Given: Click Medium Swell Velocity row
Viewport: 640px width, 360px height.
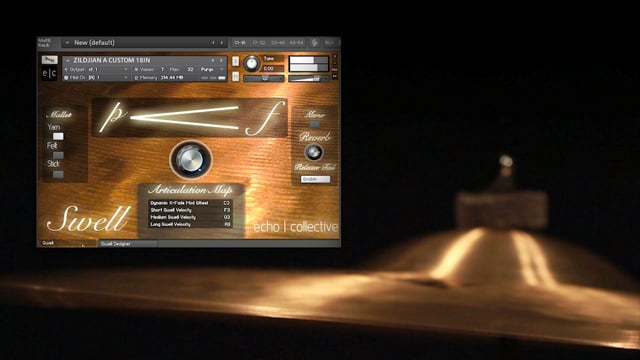Looking at the screenshot, I should [x=190, y=218].
